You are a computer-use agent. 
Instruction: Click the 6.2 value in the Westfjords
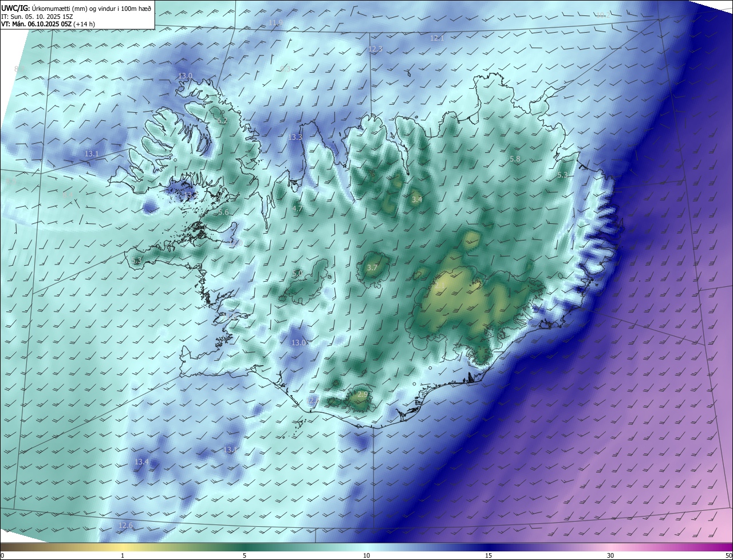(x=222, y=121)
